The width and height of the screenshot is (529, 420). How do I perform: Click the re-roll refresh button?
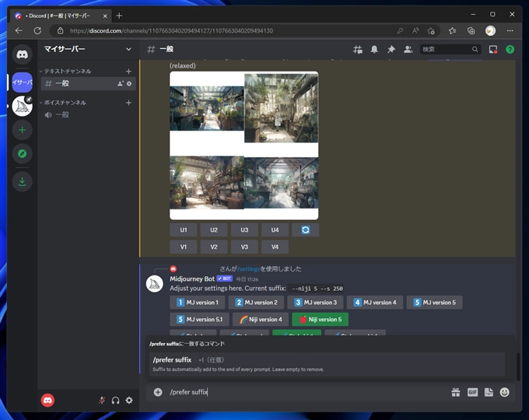[x=305, y=230]
